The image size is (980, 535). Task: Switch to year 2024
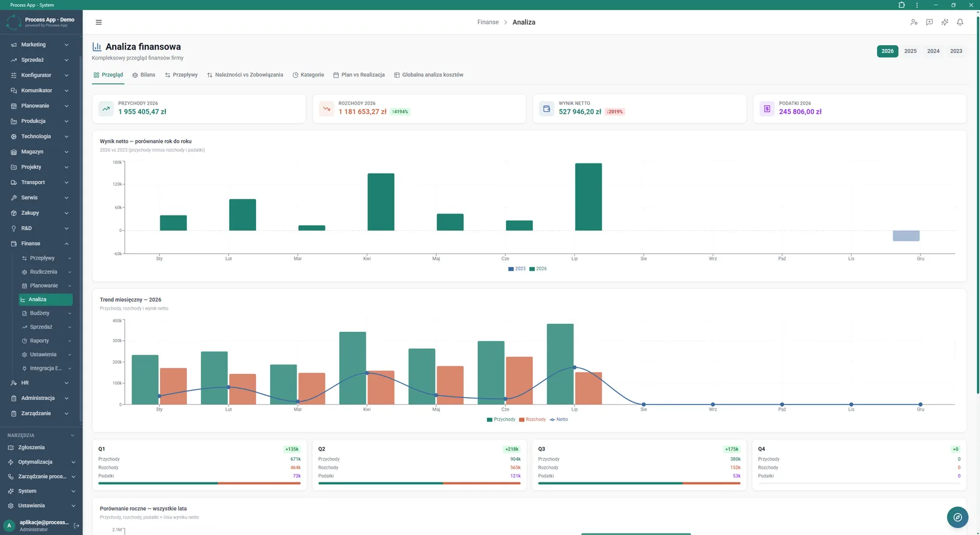point(933,51)
